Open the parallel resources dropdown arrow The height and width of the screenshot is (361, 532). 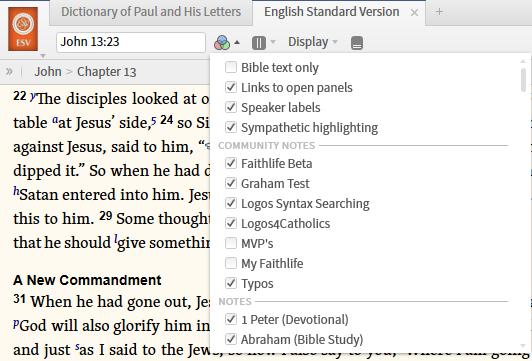pos(273,42)
